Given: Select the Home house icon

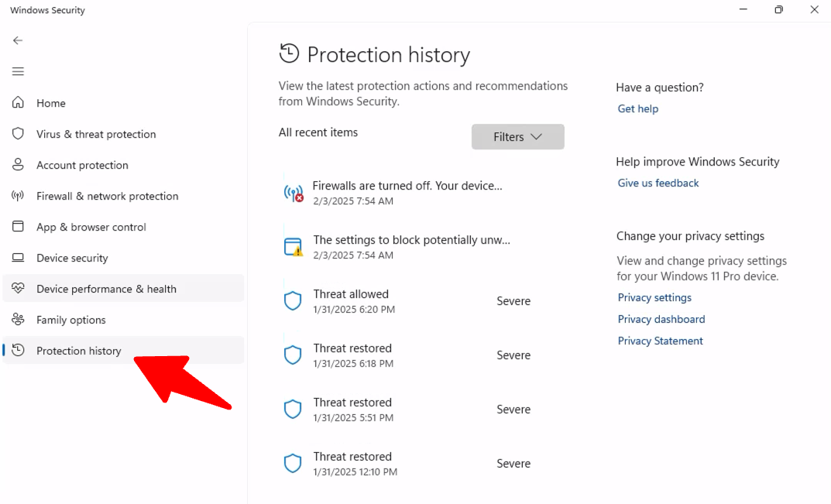Looking at the screenshot, I should click(x=18, y=102).
